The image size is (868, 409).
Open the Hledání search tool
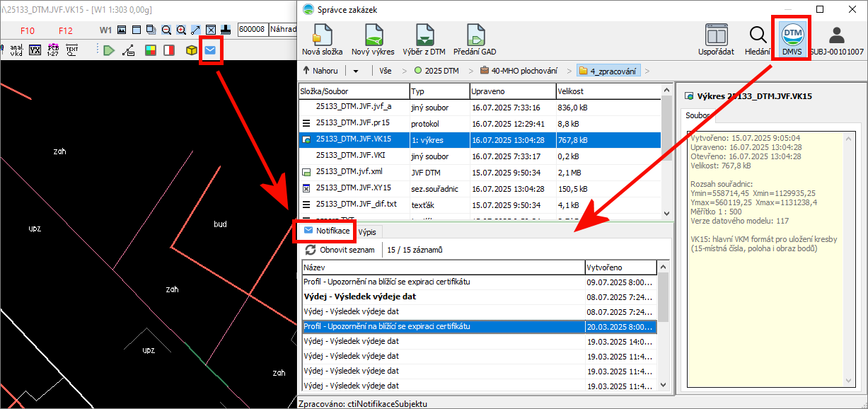pos(757,40)
